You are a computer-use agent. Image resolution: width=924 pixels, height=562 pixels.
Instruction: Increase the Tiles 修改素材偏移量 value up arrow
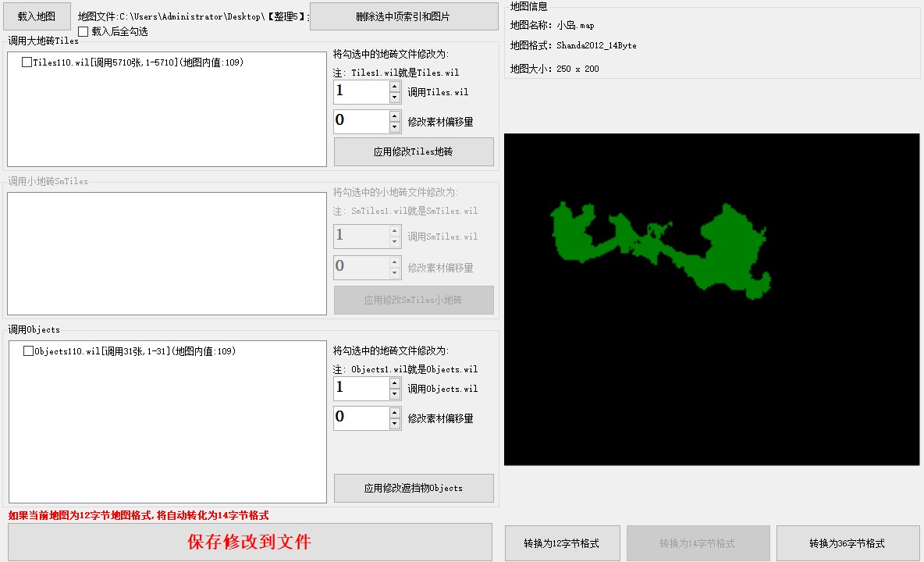[x=395, y=116]
